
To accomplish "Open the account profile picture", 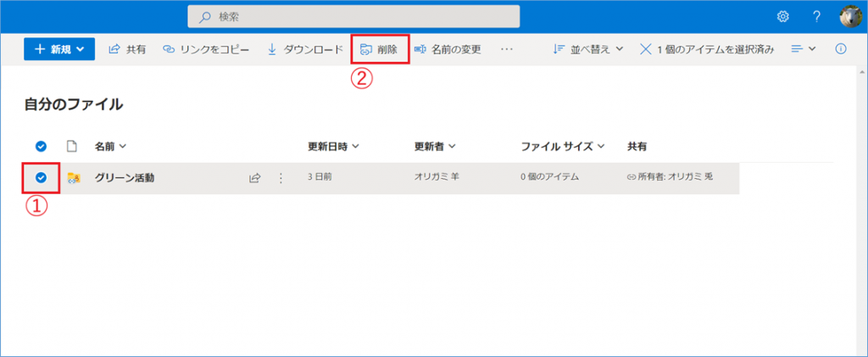I will (850, 17).
